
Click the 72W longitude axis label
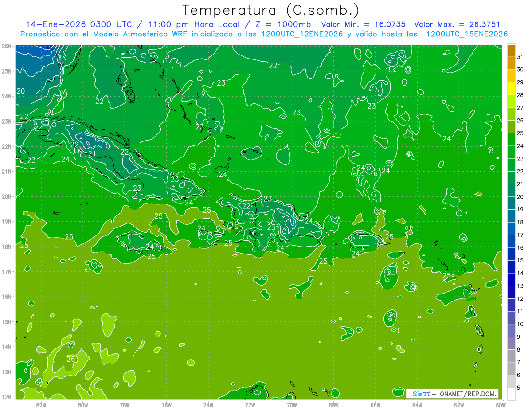pos(250,405)
